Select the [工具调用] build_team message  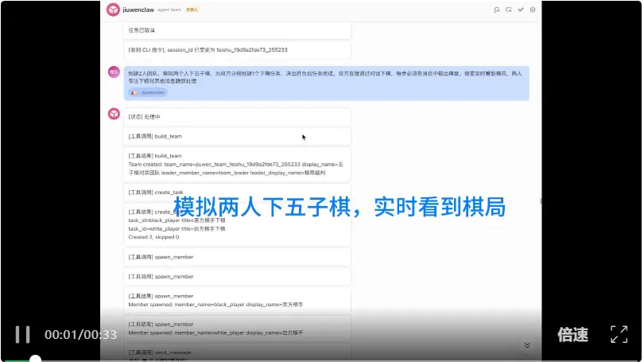click(x=237, y=136)
